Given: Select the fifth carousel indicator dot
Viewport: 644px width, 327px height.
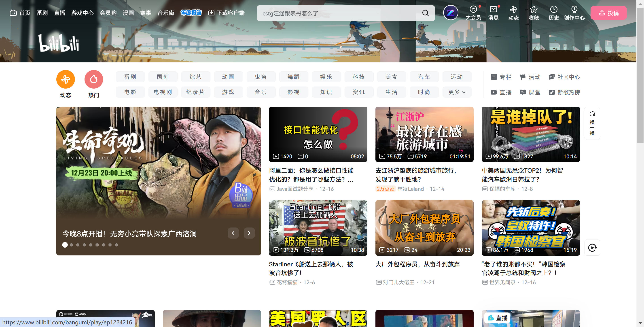Looking at the screenshot, I should [x=91, y=245].
